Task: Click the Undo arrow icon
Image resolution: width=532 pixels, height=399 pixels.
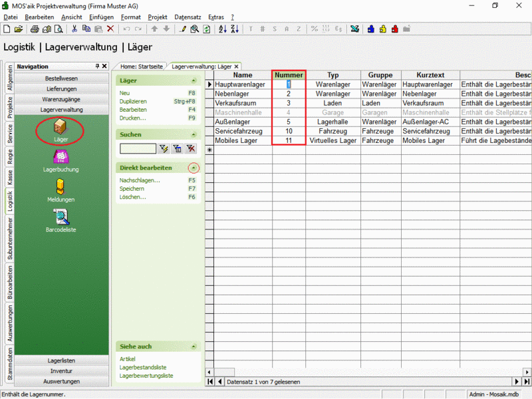Action: pyautogui.click(x=126, y=29)
